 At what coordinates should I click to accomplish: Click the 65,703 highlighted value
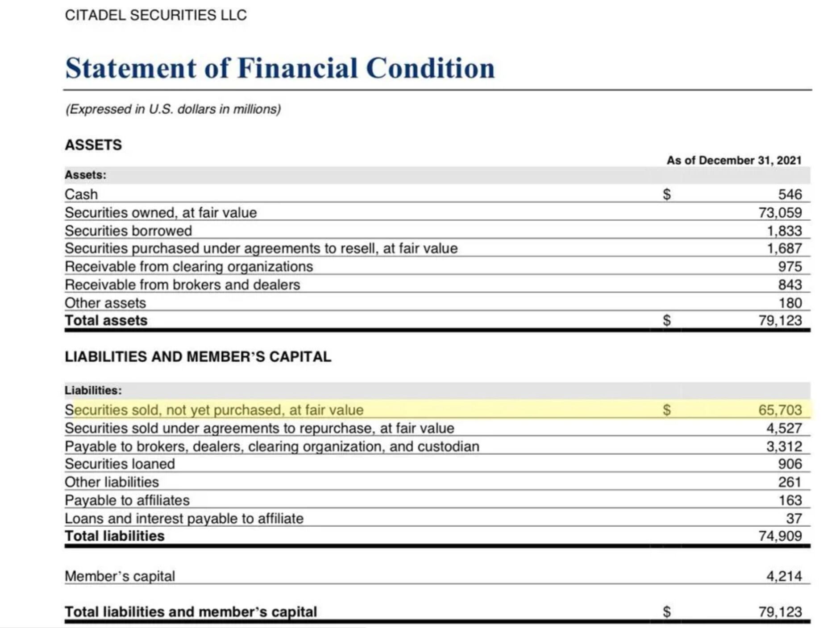[780, 409]
